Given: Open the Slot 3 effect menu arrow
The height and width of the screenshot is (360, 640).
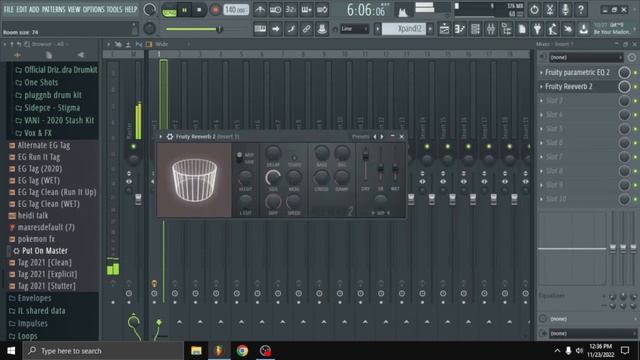Looking at the screenshot, I should point(541,101).
